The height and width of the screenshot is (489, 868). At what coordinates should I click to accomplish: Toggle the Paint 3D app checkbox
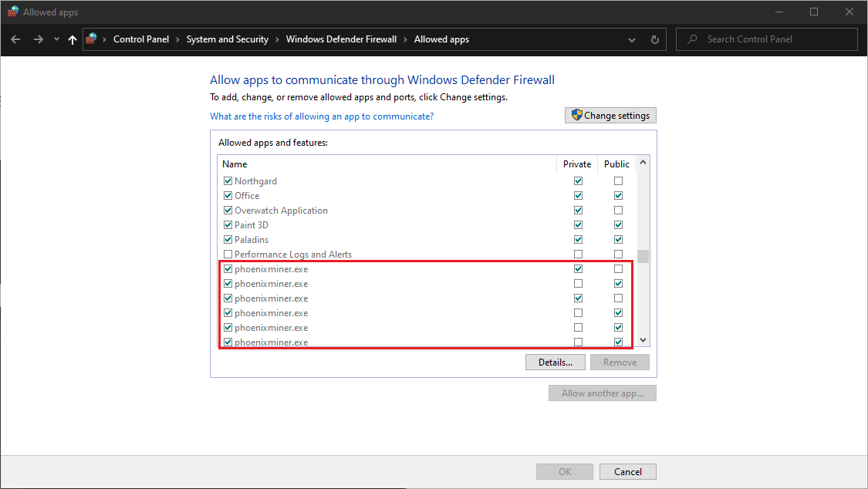[228, 224]
